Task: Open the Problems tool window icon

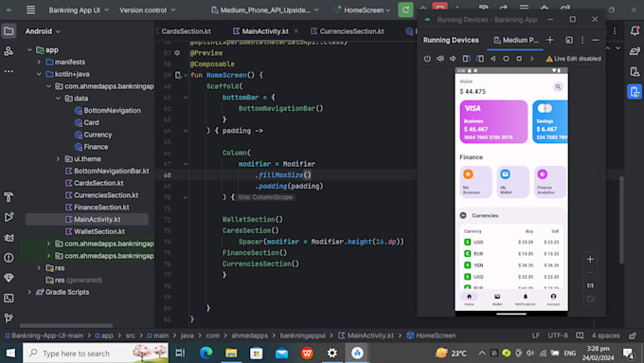Action: pyautogui.click(x=9, y=258)
